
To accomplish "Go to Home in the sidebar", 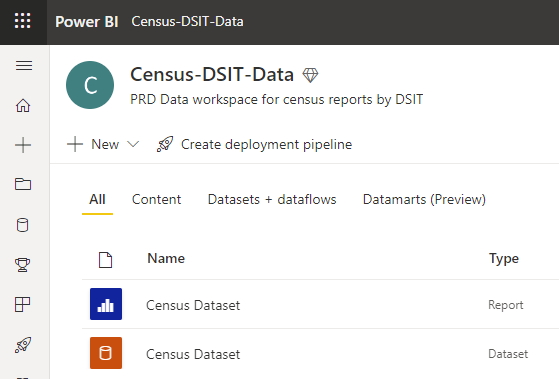I will click(x=23, y=106).
